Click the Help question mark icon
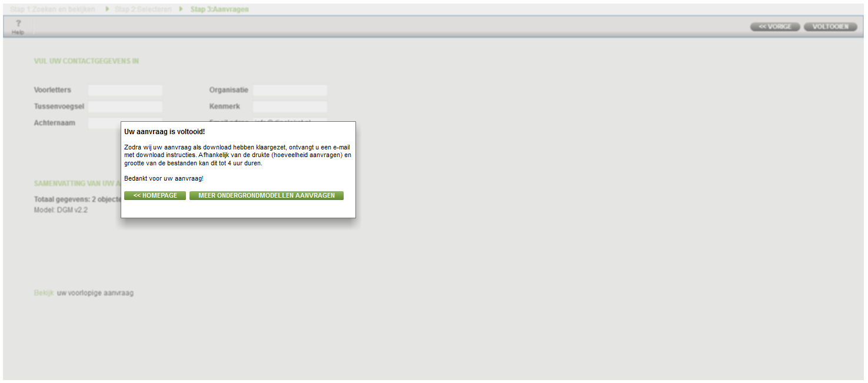The width and height of the screenshot is (868, 383). click(x=18, y=24)
